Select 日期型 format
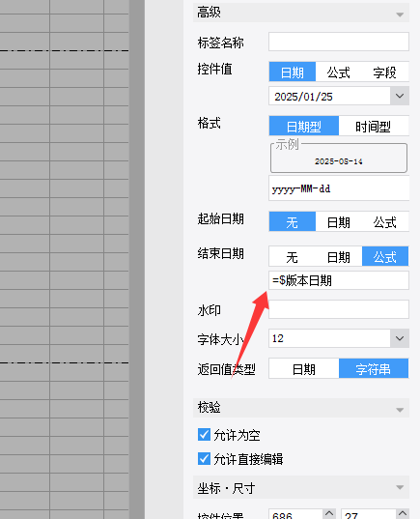This screenshot has height=519, width=420. click(x=304, y=126)
